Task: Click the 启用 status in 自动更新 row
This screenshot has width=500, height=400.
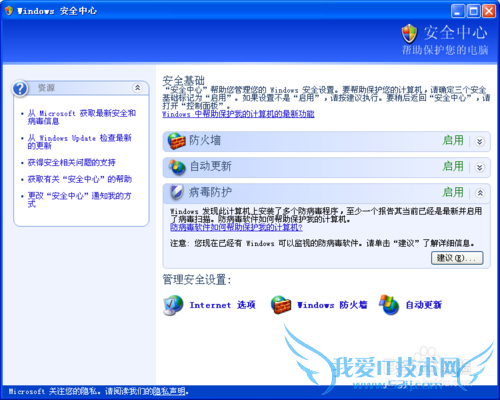Action: pyautogui.click(x=453, y=166)
